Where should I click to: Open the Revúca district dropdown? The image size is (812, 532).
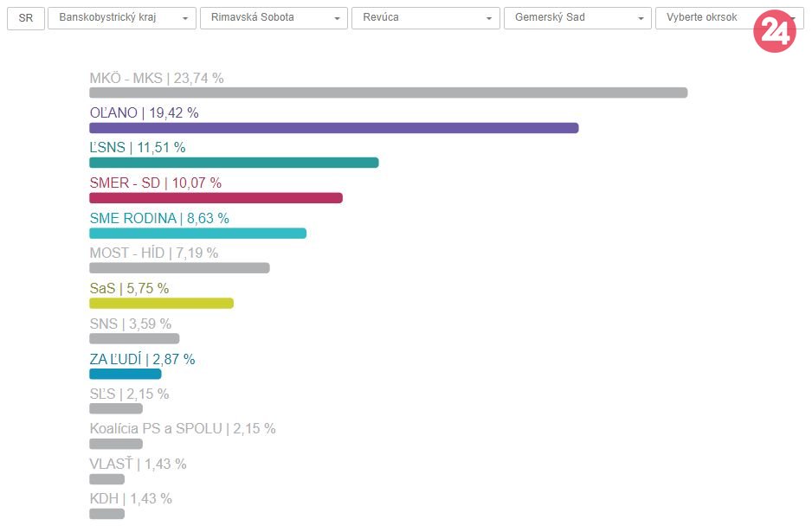pos(426,18)
